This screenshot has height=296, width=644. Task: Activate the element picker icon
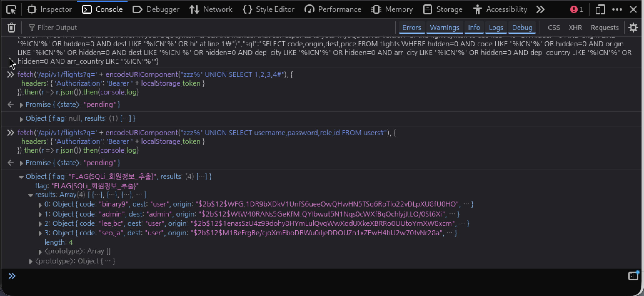11,9
